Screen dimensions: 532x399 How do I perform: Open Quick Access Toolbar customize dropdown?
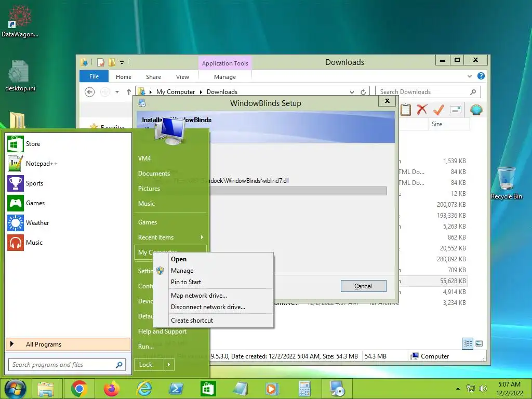tap(122, 62)
